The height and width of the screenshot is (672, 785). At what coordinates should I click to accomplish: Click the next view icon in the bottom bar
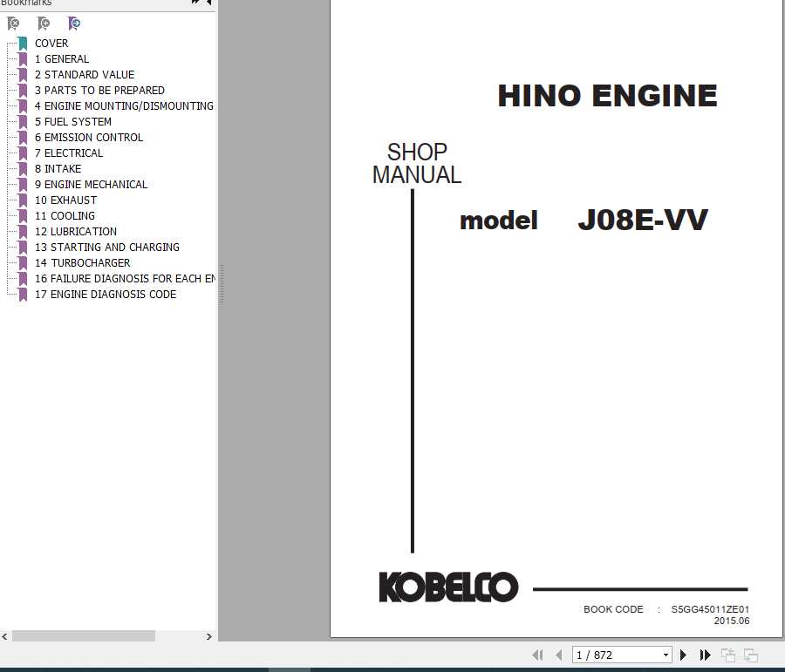(x=751, y=655)
